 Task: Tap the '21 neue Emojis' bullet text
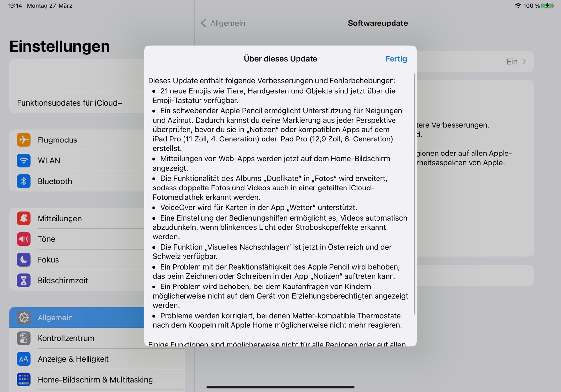point(274,96)
